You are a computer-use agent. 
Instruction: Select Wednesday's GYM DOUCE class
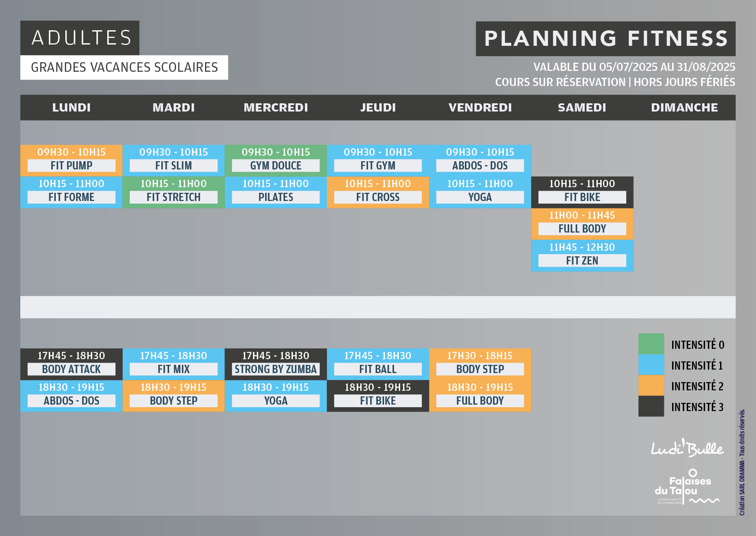275,161
